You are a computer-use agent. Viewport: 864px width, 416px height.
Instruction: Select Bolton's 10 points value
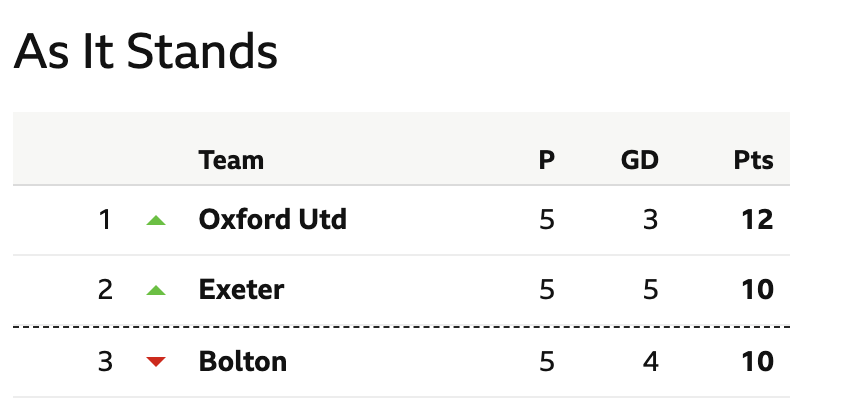tap(757, 361)
